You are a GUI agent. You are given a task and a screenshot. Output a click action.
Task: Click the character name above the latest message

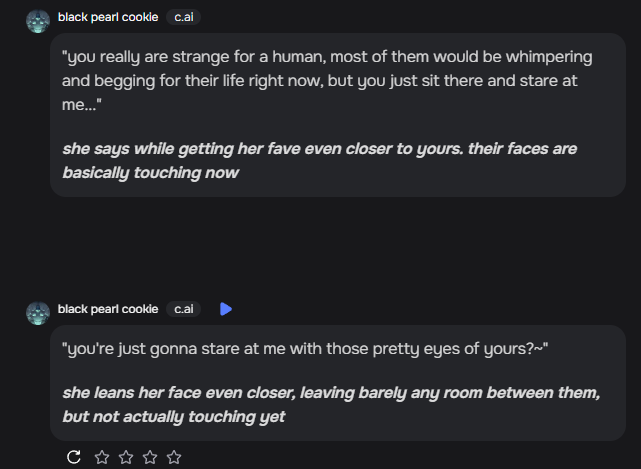[108, 309]
